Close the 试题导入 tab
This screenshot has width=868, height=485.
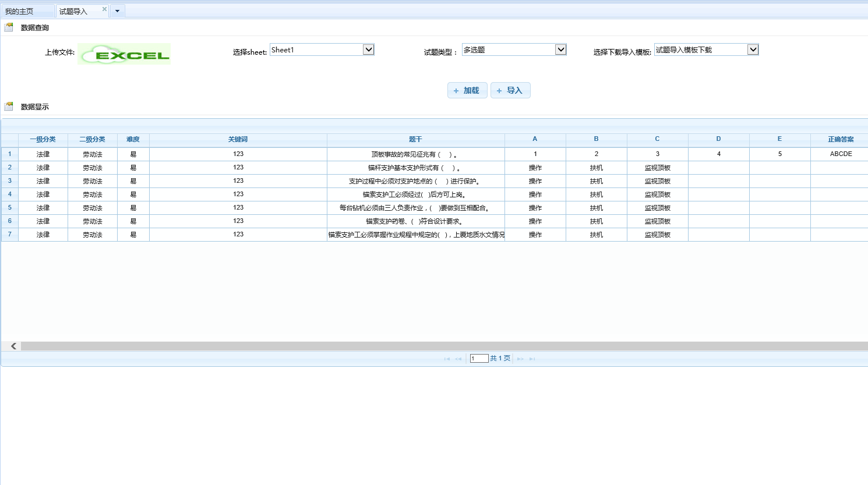tap(104, 9)
